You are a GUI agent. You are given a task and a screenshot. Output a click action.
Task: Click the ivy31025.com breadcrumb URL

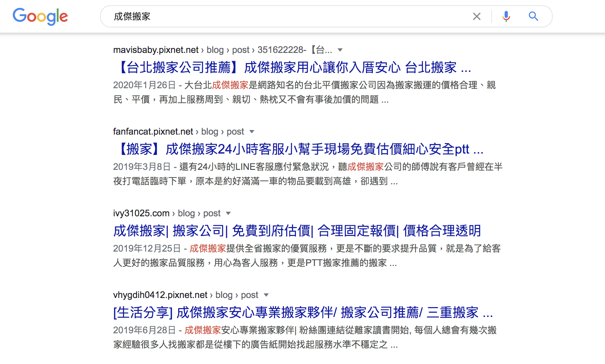167,213
